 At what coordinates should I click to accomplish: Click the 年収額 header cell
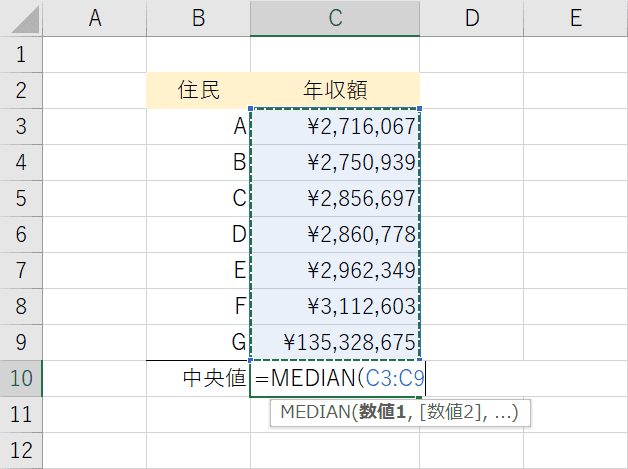(335, 91)
